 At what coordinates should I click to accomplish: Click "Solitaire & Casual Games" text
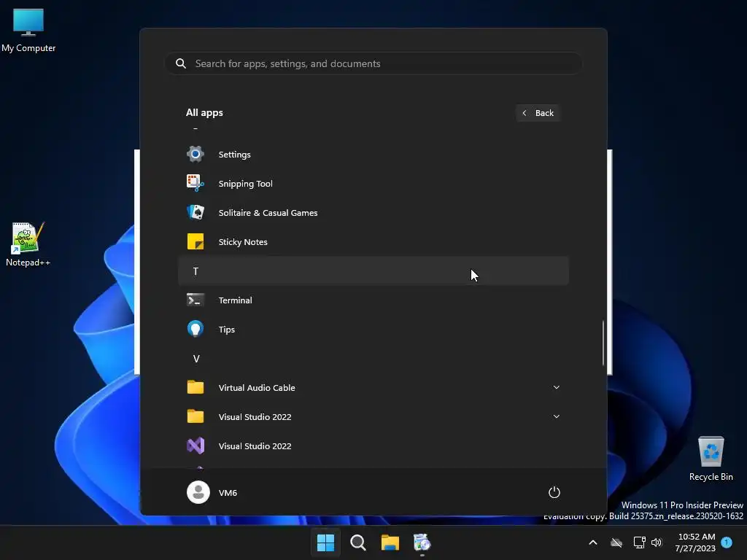click(x=268, y=213)
